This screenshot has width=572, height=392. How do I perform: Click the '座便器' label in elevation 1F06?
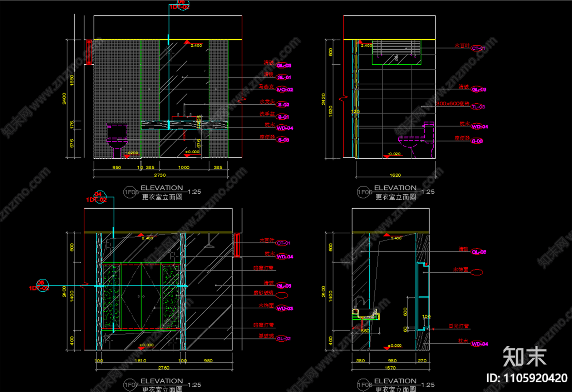pyautogui.click(x=462, y=138)
